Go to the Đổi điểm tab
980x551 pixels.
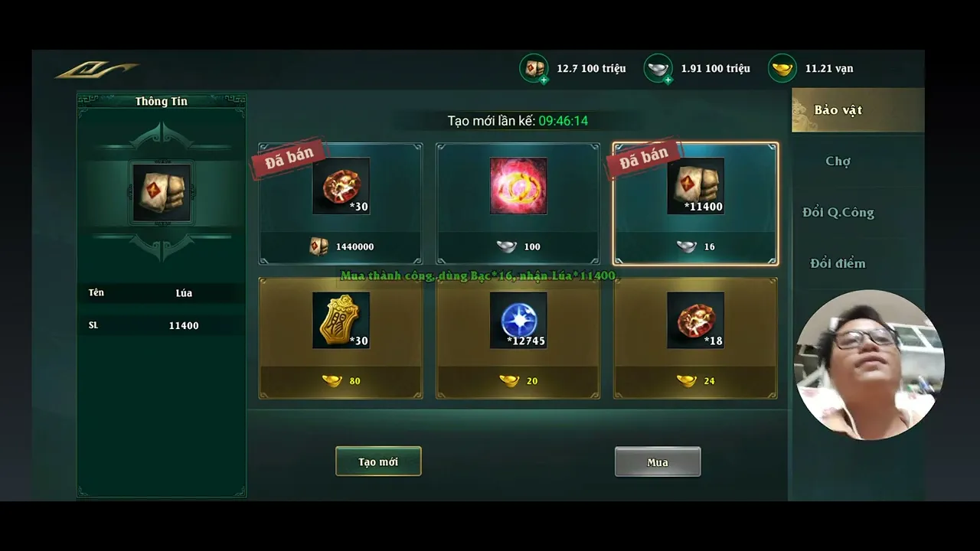[838, 263]
